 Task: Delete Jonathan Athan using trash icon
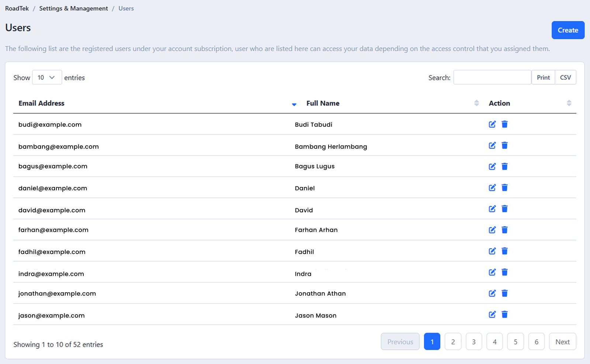[x=504, y=293]
